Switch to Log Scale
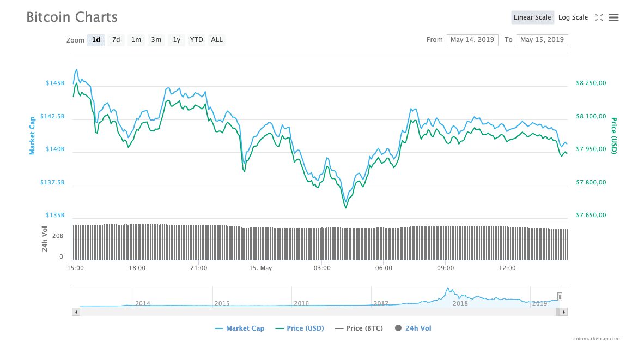Viewport: 644px width, 341px height. (x=573, y=17)
